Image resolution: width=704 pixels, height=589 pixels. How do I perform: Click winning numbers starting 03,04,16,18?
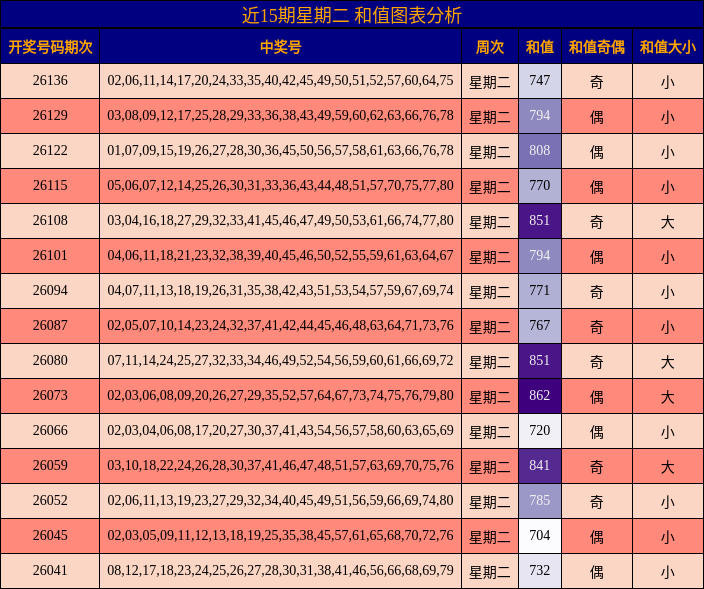click(x=281, y=220)
